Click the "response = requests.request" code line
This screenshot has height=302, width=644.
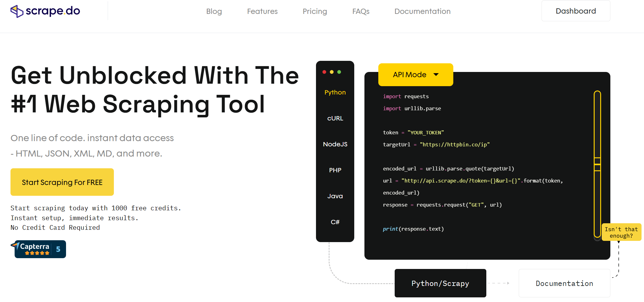442,205
